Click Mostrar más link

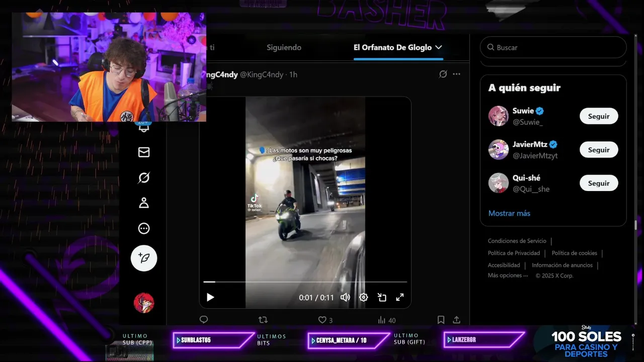coord(509,213)
